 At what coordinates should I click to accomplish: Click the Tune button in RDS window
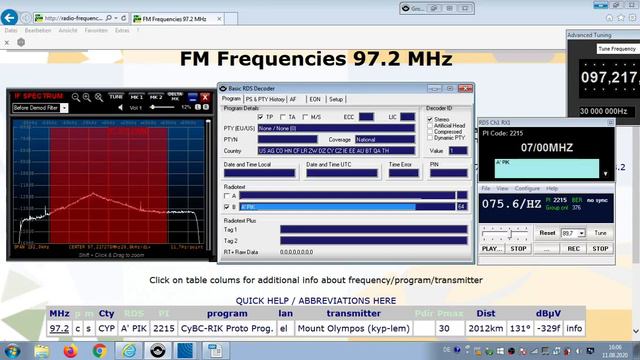point(600,233)
